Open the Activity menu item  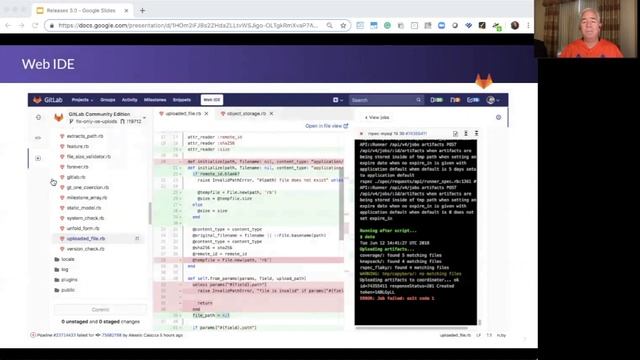point(129,100)
